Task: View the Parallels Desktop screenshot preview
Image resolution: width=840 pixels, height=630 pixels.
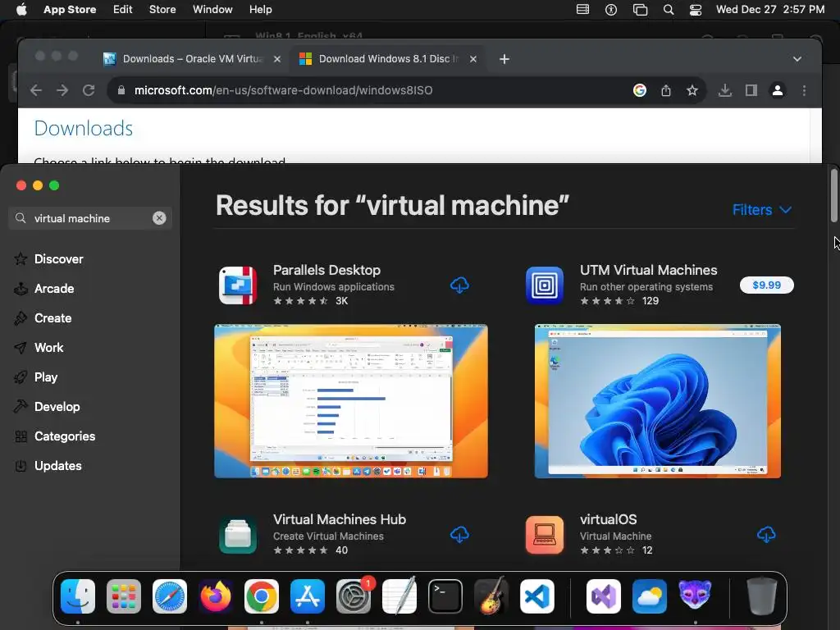Action: tap(351, 400)
